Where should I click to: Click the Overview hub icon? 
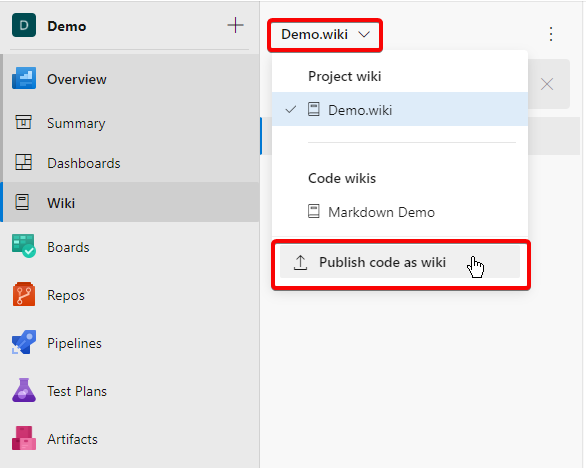coord(24,78)
